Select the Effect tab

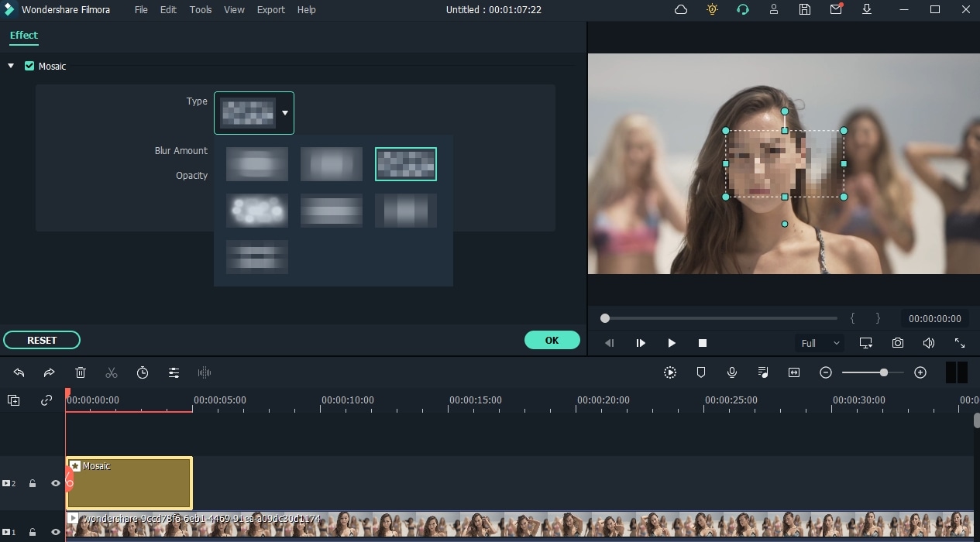point(24,36)
